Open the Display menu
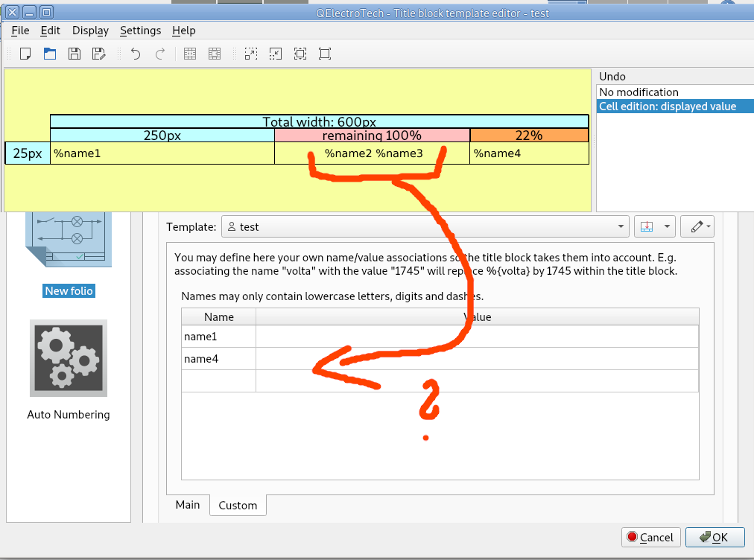 click(x=90, y=31)
